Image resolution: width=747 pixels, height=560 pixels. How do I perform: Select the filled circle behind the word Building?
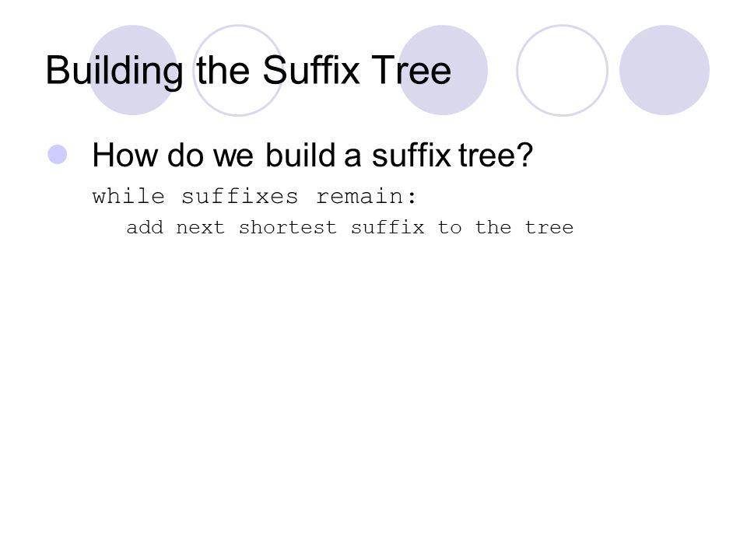click(133, 70)
